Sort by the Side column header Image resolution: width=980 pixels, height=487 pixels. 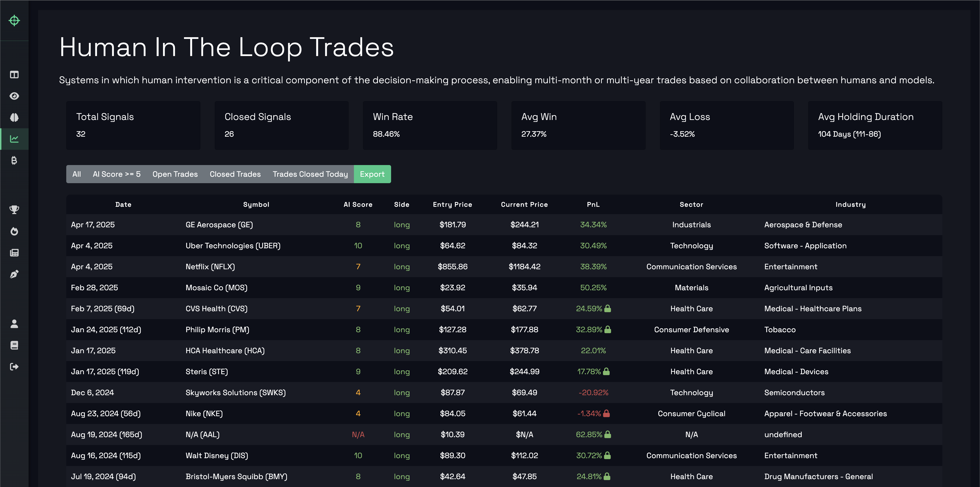point(401,204)
